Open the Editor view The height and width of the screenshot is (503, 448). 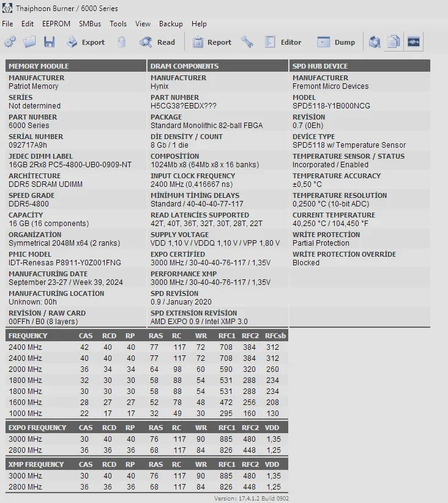point(283,42)
